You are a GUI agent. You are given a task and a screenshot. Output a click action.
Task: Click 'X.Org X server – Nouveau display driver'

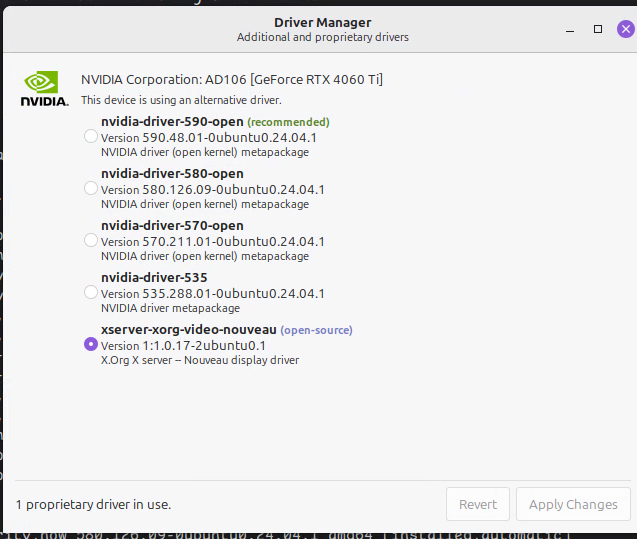(200, 360)
